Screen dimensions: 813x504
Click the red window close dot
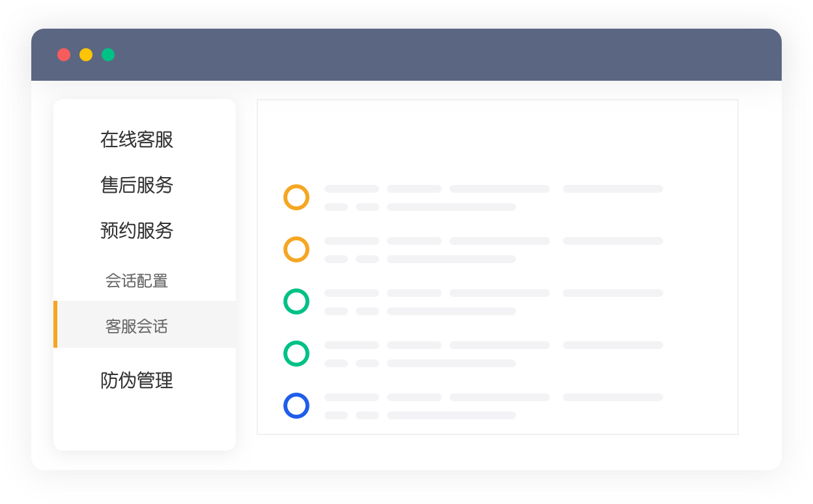coord(64,55)
